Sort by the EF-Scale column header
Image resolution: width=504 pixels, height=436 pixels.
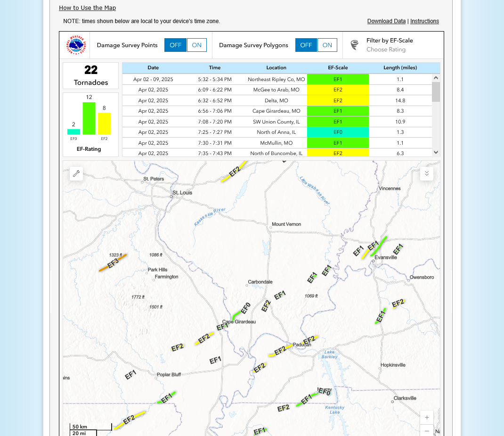coord(338,67)
